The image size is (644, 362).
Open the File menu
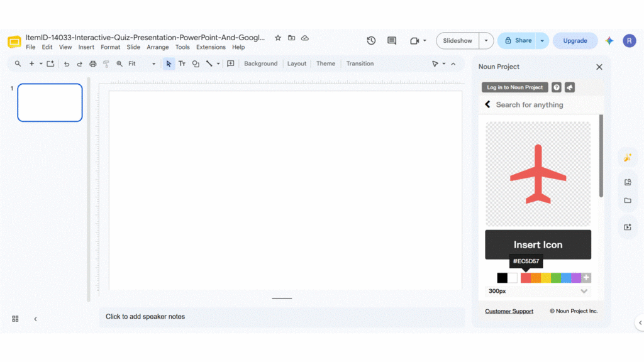coord(30,47)
